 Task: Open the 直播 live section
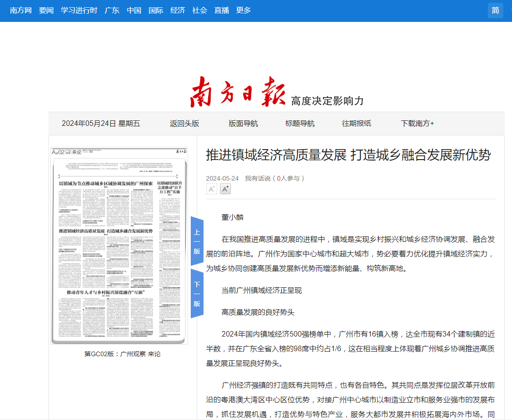222,10
